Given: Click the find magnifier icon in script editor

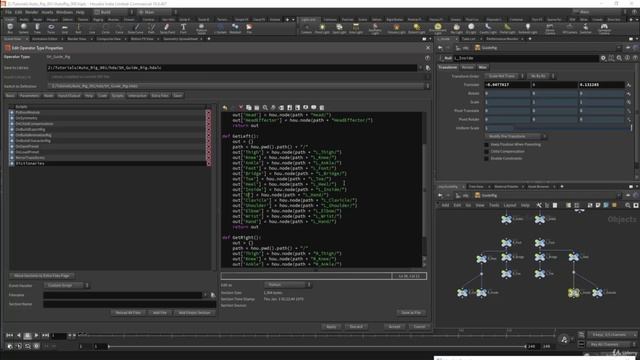Looking at the screenshot, I should pyautogui.click(x=265, y=108).
